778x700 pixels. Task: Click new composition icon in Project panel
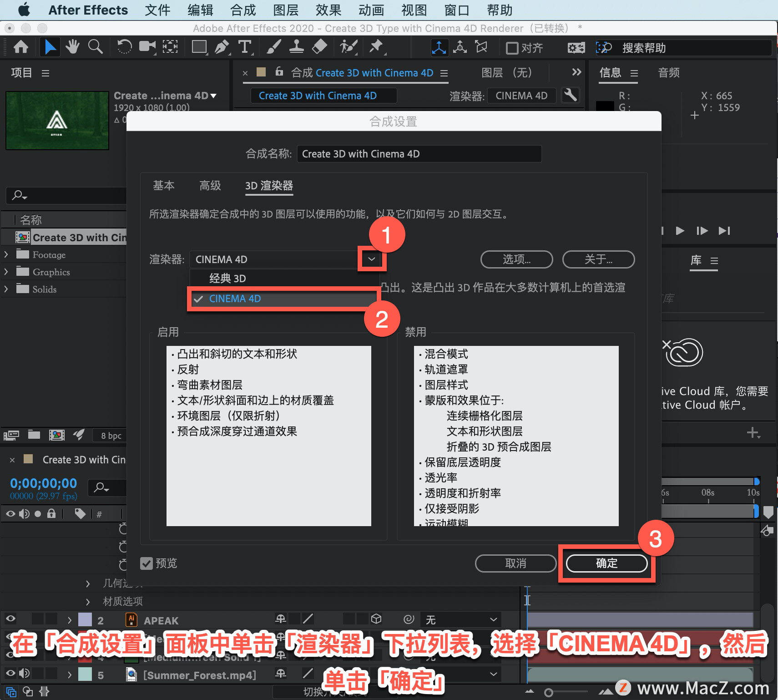point(56,435)
